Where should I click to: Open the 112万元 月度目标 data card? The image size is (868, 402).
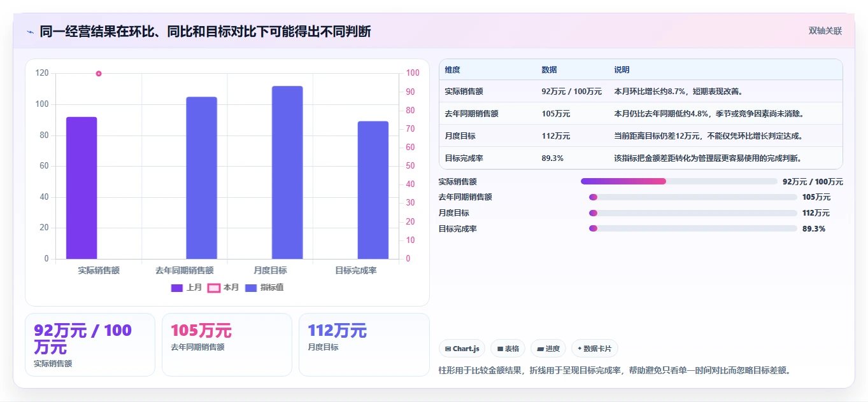click(364, 345)
